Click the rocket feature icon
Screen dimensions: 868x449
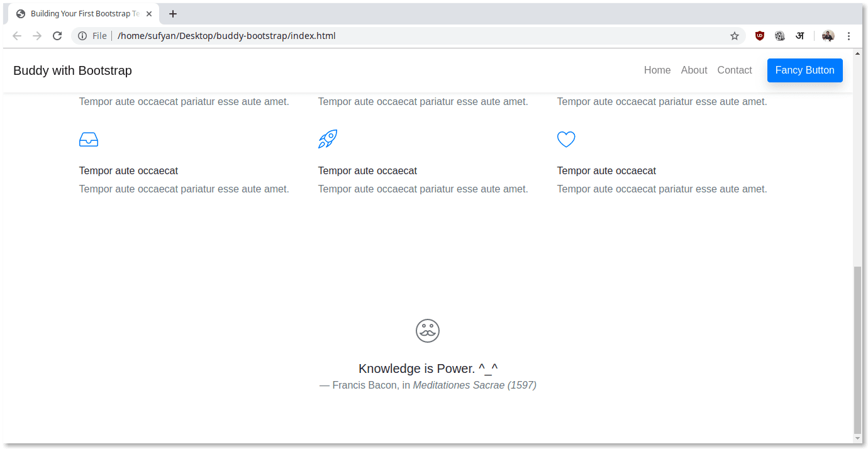(x=328, y=139)
